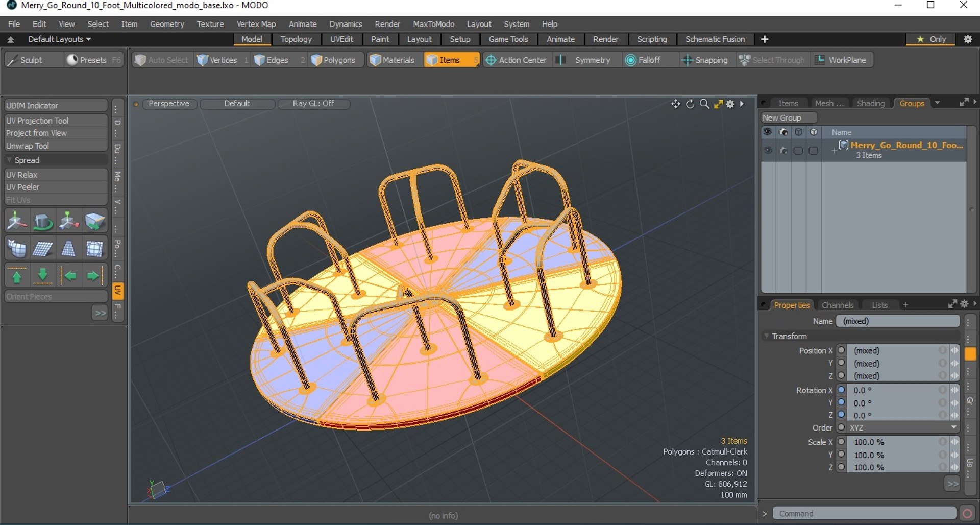Switch to the UVEdit layout tab

(x=341, y=39)
